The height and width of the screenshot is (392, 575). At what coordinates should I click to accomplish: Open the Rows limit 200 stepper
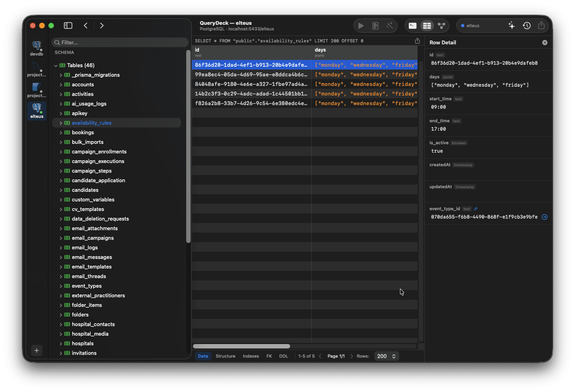[386, 356]
